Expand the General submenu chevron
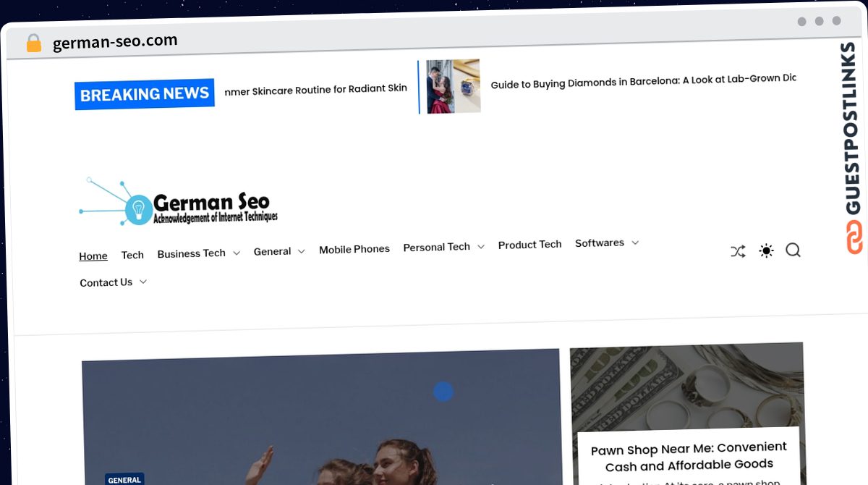Image resolution: width=868 pixels, height=485 pixels. tap(301, 251)
